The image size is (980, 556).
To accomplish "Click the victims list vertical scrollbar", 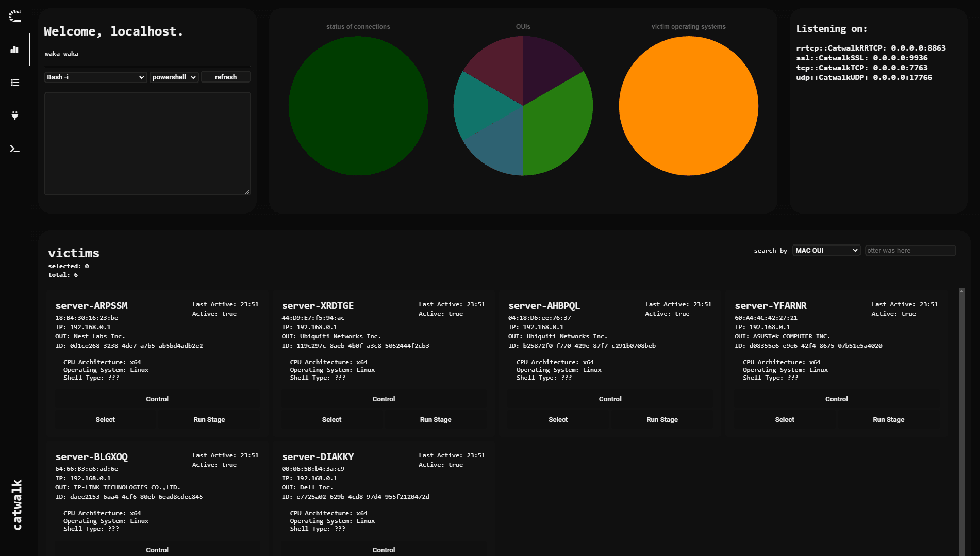I will [x=961, y=413].
